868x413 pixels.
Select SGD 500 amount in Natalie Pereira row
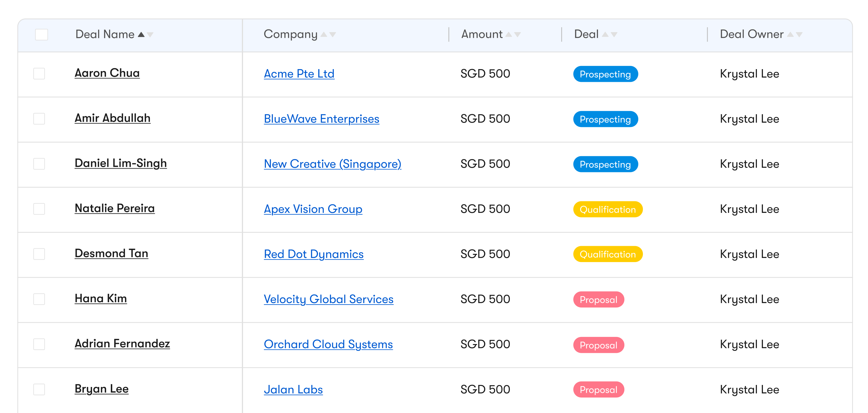[485, 209]
